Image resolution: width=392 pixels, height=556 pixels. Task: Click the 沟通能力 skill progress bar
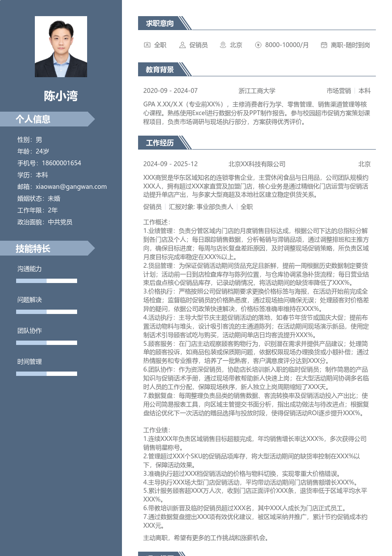(47, 281)
